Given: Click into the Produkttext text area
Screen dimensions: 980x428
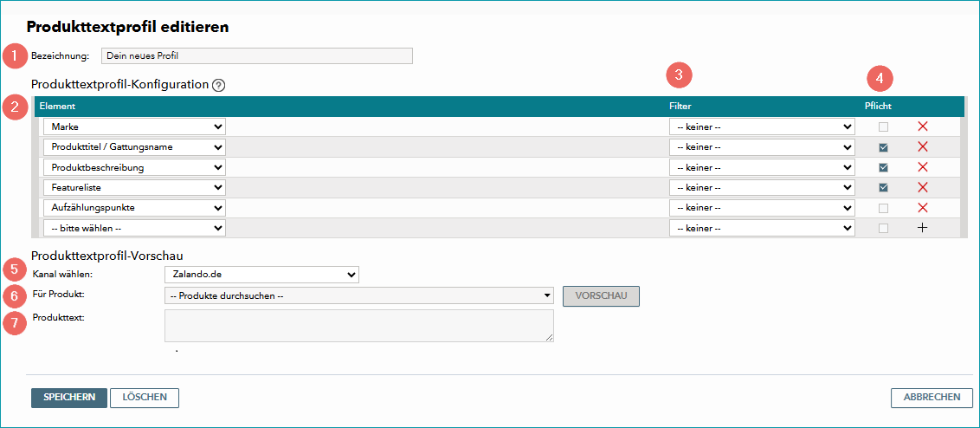Looking at the screenshot, I should point(358,326).
